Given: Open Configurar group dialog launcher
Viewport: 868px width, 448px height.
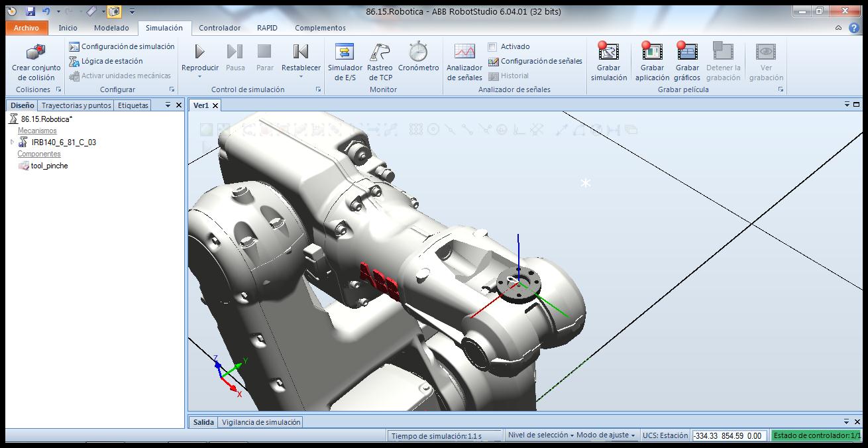Looking at the screenshot, I should (172, 89).
